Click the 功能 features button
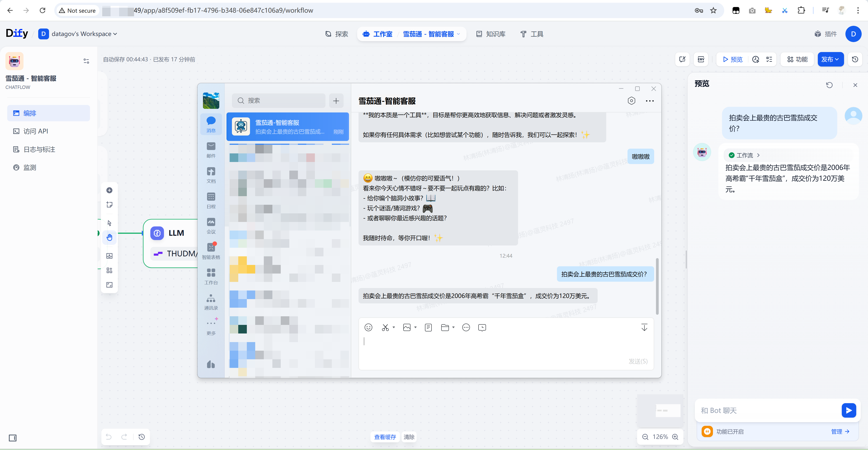Screen dimensions: 868x450 point(797,59)
